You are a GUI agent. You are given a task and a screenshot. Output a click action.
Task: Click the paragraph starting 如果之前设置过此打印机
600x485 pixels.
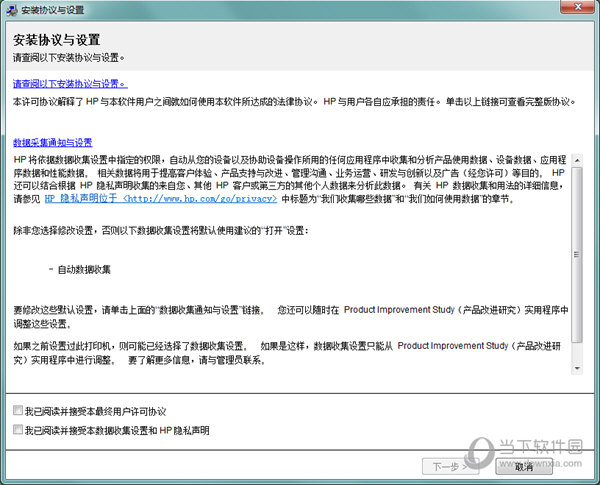[287, 353]
